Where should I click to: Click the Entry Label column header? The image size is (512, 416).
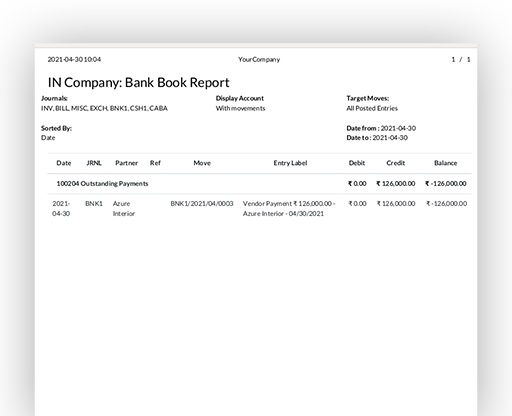[x=290, y=163]
